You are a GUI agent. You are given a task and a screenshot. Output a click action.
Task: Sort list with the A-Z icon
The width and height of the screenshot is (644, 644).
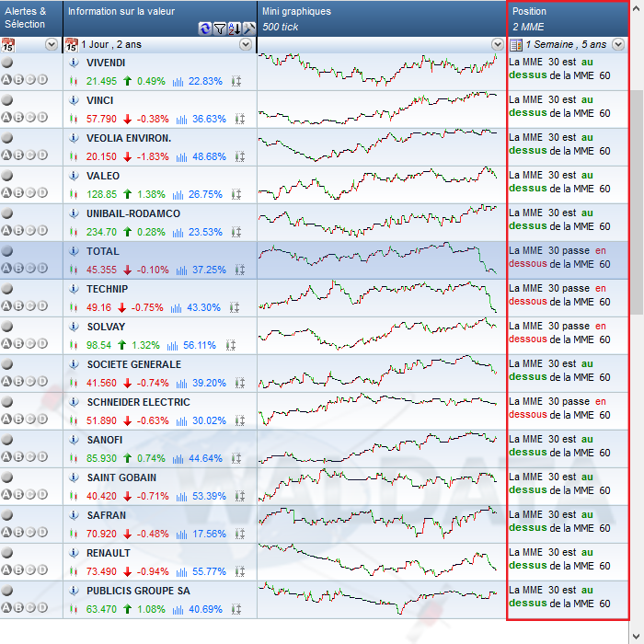click(x=234, y=29)
